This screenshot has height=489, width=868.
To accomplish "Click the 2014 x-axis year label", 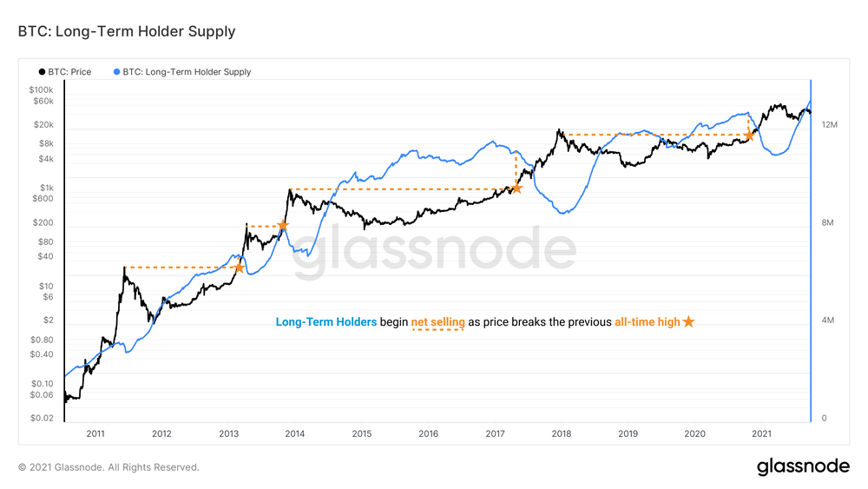I will pyautogui.click(x=295, y=433).
